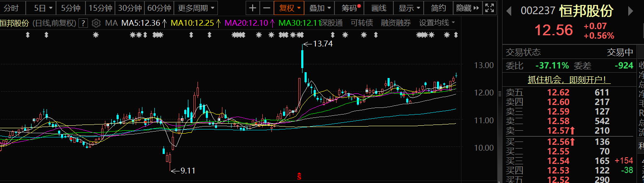Select the 60分钟 period tab
This screenshot has width=644, height=183.
[x=159, y=7]
